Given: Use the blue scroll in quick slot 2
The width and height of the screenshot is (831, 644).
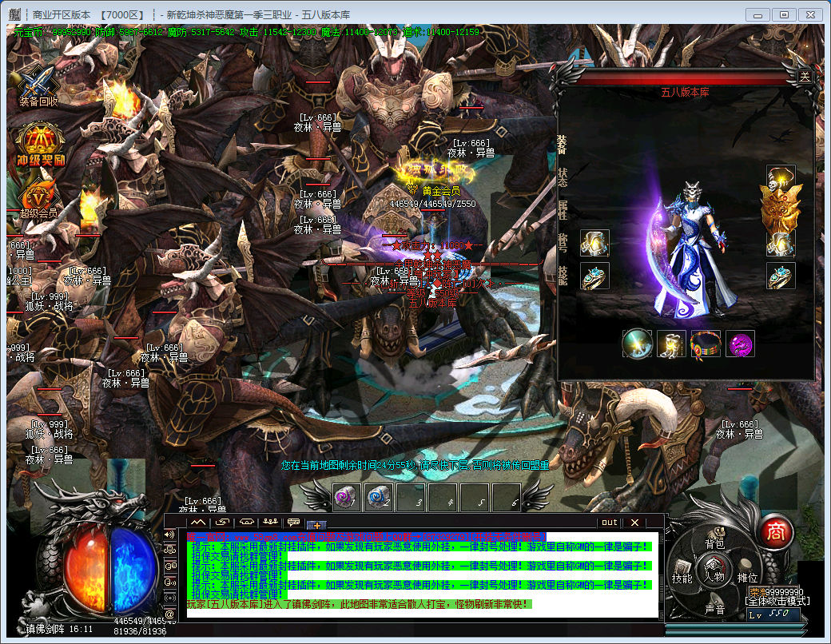Looking at the screenshot, I should pos(379,498).
